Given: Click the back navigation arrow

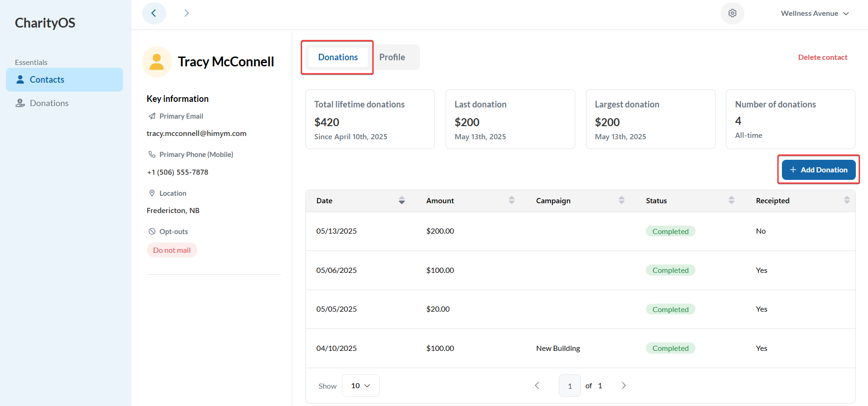Looking at the screenshot, I should pos(154,13).
